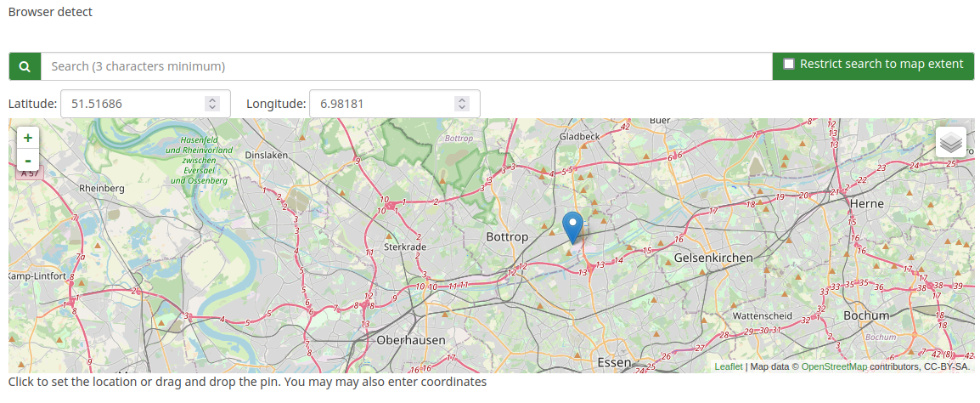The height and width of the screenshot is (403, 980).
Task: Click the Bottrop city label on map
Action: point(507,236)
